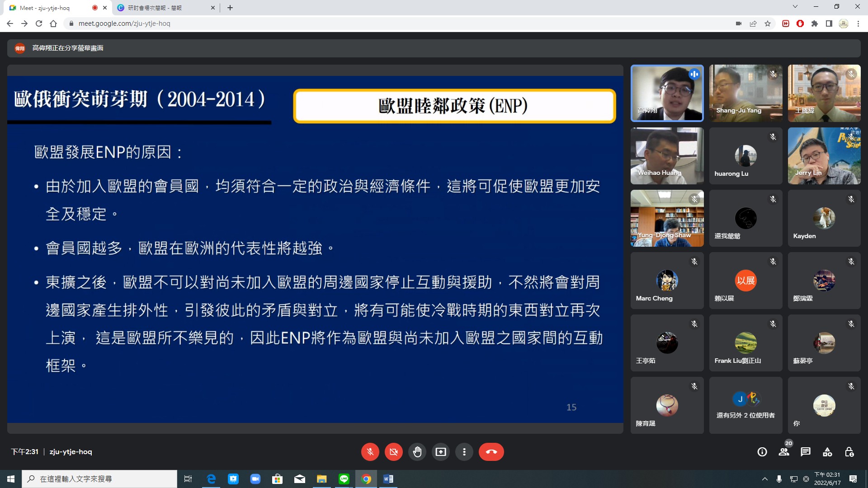Image resolution: width=868 pixels, height=488 pixels.
Task: Bookmark this page with the star icon
Action: pos(768,23)
